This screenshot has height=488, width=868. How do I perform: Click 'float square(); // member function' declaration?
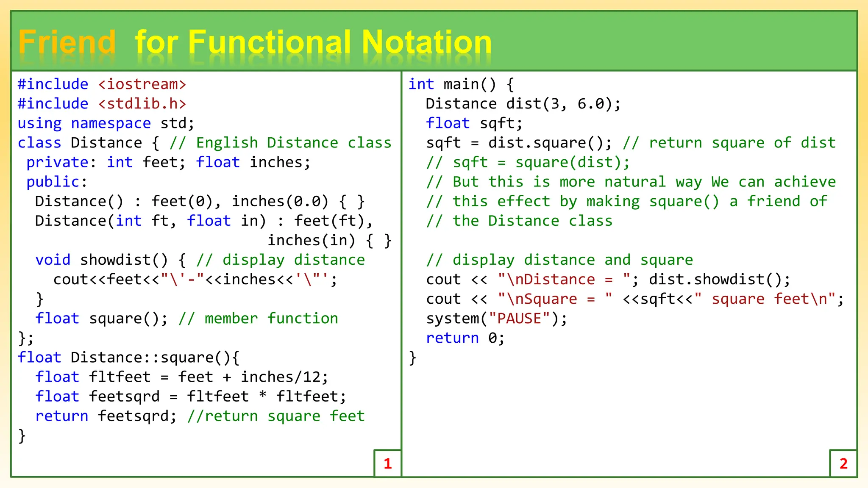click(186, 318)
